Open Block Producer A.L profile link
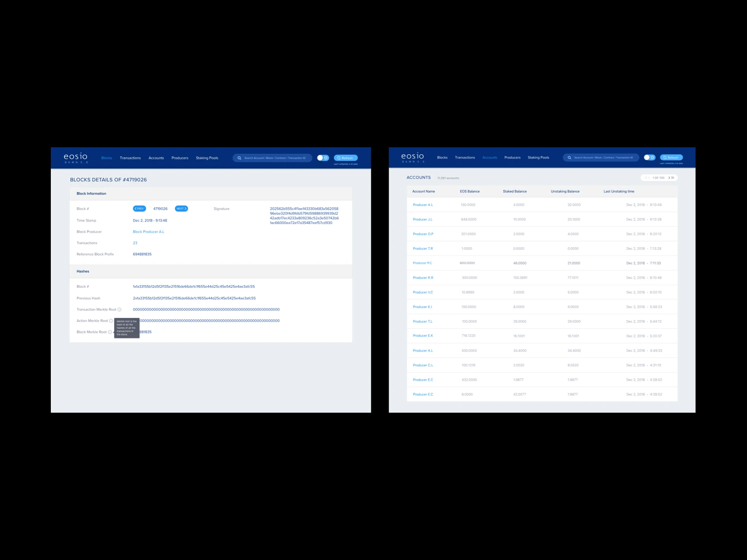This screenshot has height=560, width=747. click(x=148, y=232)
